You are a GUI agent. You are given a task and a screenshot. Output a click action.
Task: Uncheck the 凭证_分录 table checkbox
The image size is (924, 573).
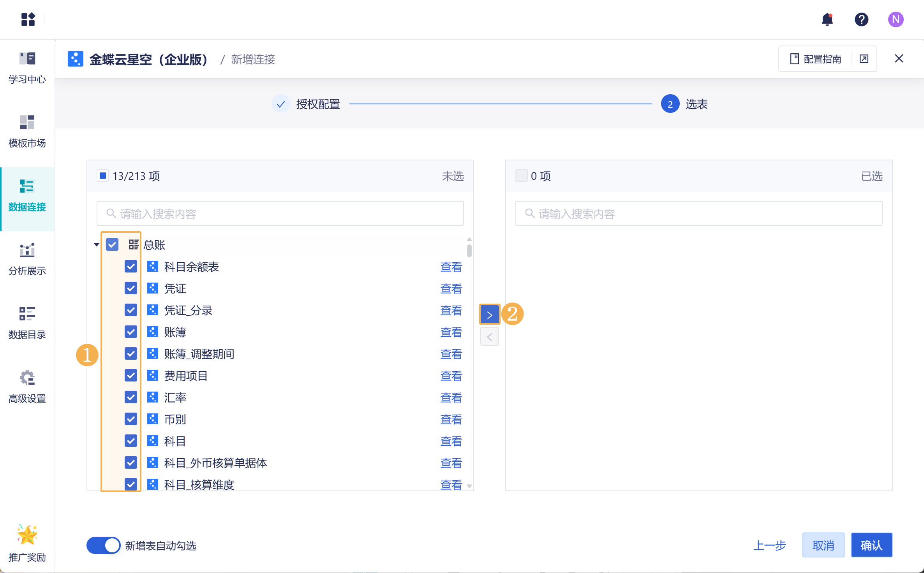(x=131, y=310)
